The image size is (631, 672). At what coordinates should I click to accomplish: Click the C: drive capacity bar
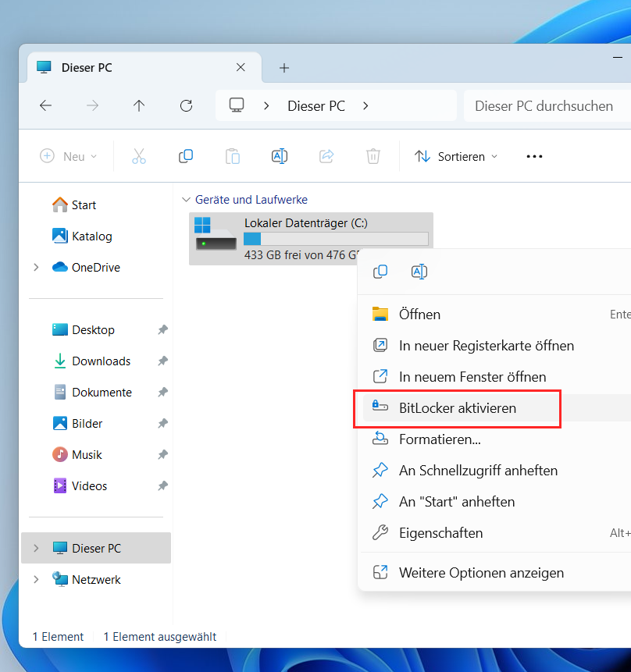(336, 239)
